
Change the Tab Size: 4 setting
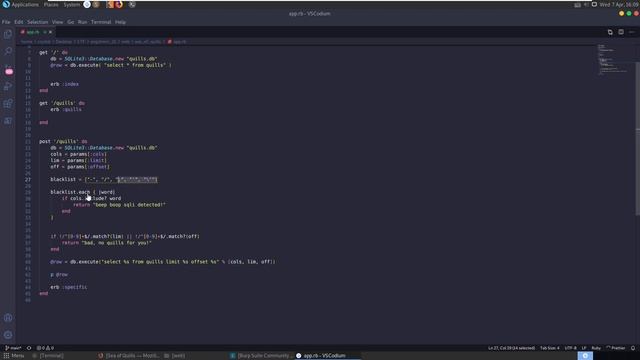click(x=550, y=348)
